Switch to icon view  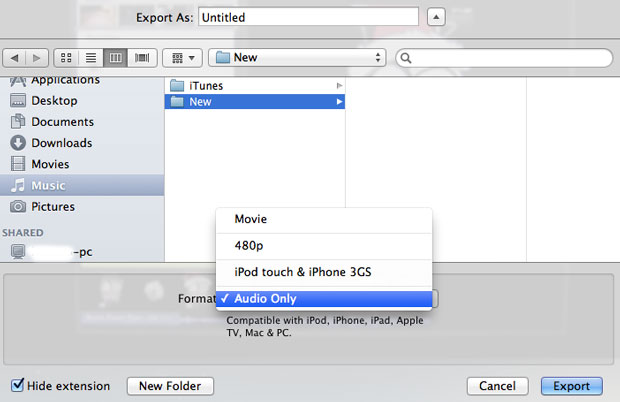[x=66, y=58]
